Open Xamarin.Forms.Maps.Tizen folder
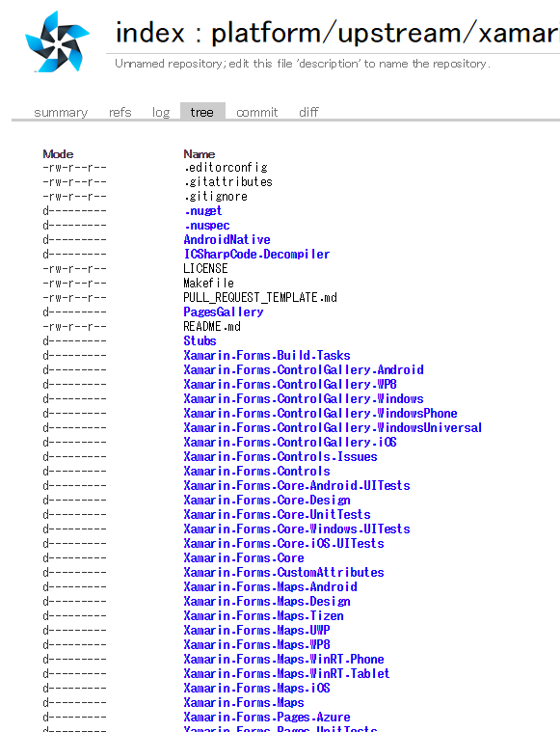560x732 pixels. click(x=264, y=615)
